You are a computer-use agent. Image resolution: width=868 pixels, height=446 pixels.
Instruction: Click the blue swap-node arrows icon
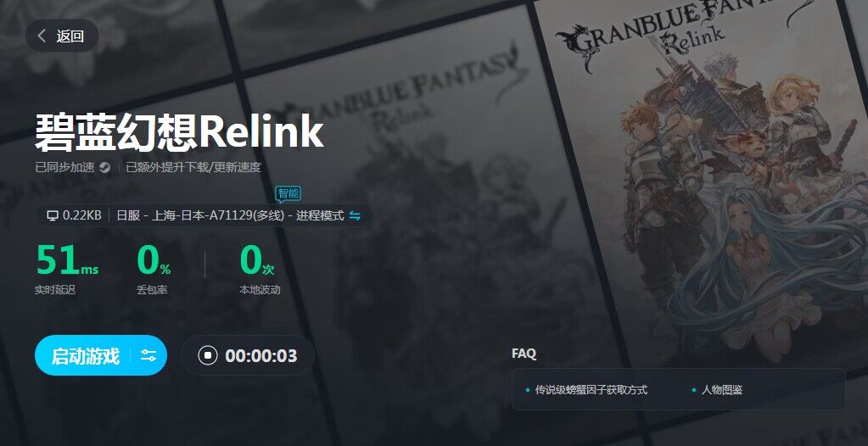(355, 216)
